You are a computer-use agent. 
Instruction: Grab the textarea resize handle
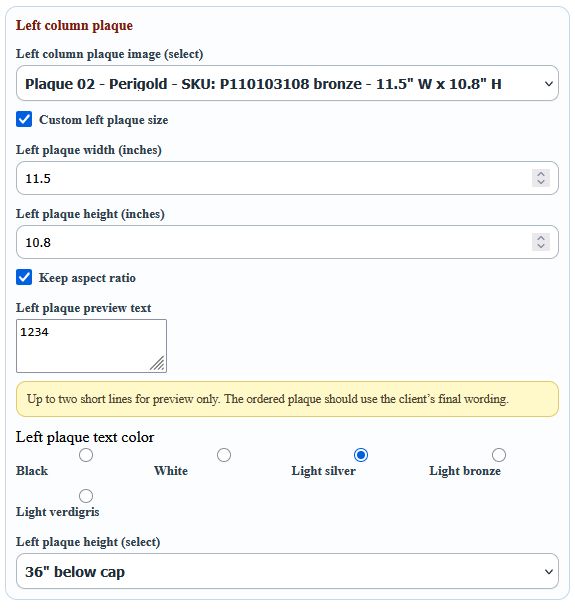pyautogui.click(x=158, y=364)
